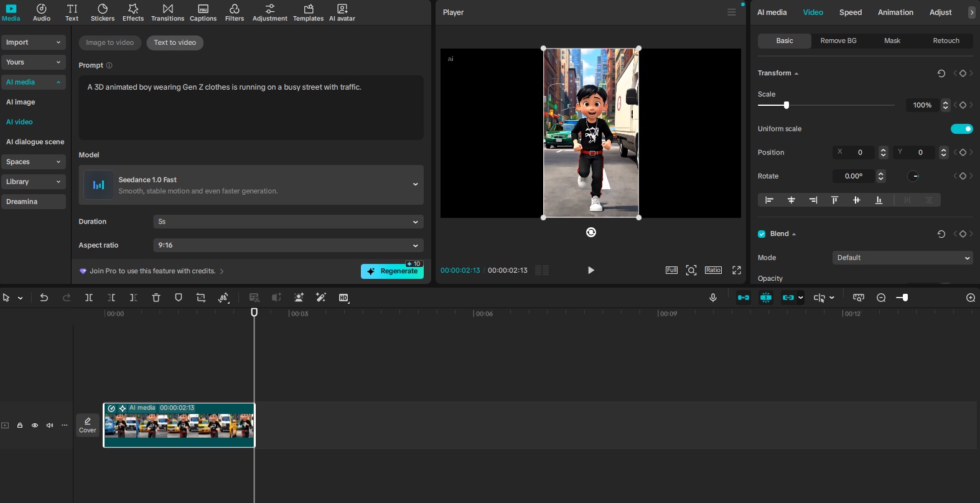Click the microphone record voiceover icon
Screen dimensions: 980x503
pyautogui.click(x=713, y=298)
